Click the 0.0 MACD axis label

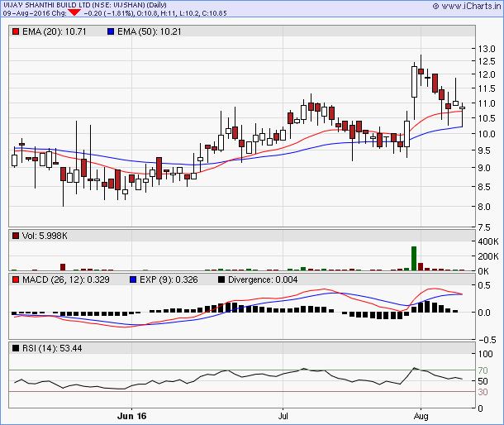tap(484, 313)
